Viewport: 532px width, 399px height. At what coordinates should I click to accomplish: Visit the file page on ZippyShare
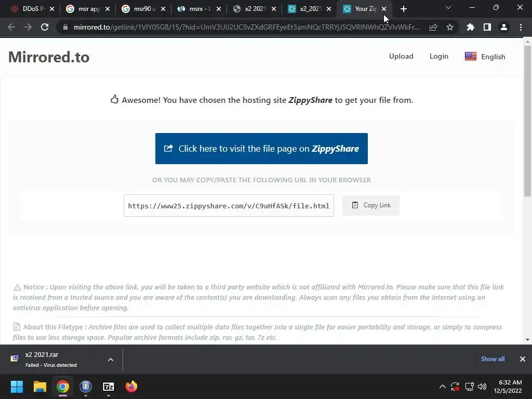(x=261, y=149)
